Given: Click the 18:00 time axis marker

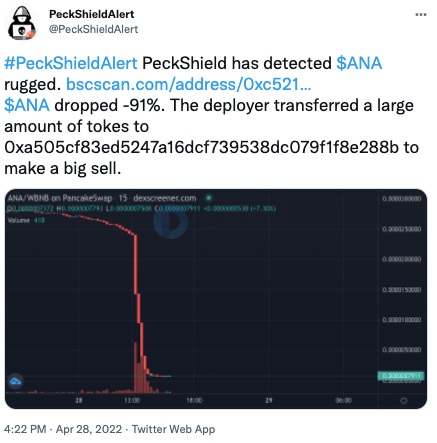Looking at the screenshot, I should [194, 400].
